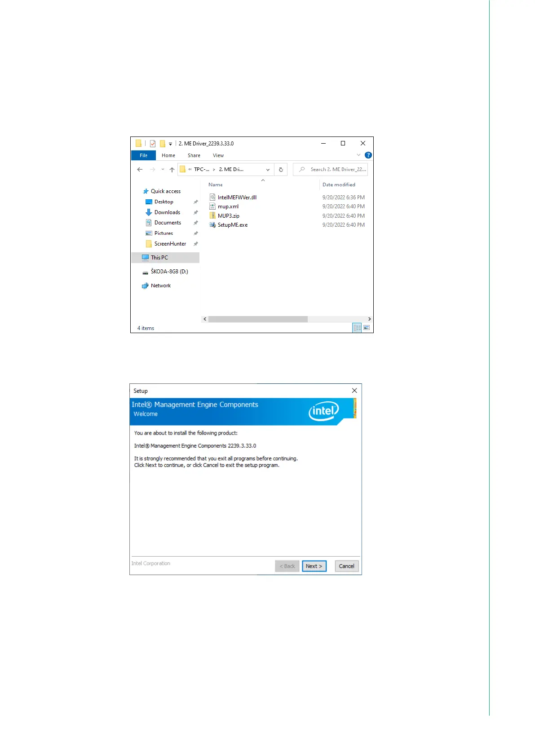Refresh the folder view
535x756 pixels.
[281, 170]
